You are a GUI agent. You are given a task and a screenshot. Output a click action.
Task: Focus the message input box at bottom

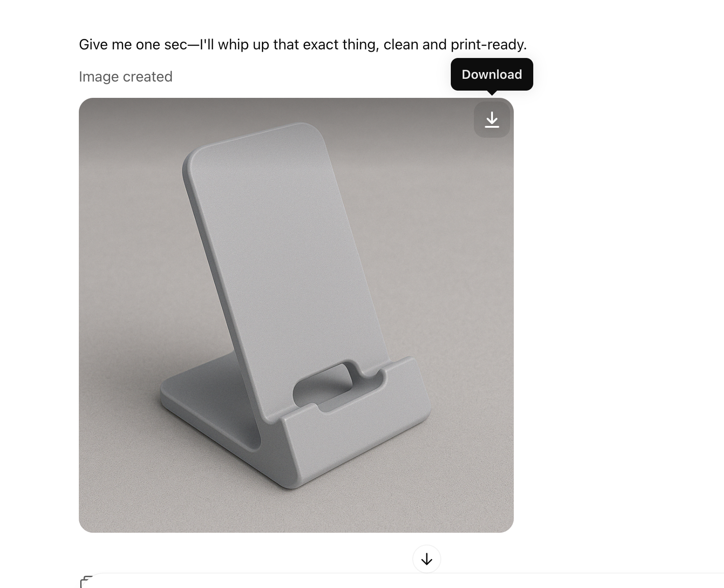pos(408,581)
